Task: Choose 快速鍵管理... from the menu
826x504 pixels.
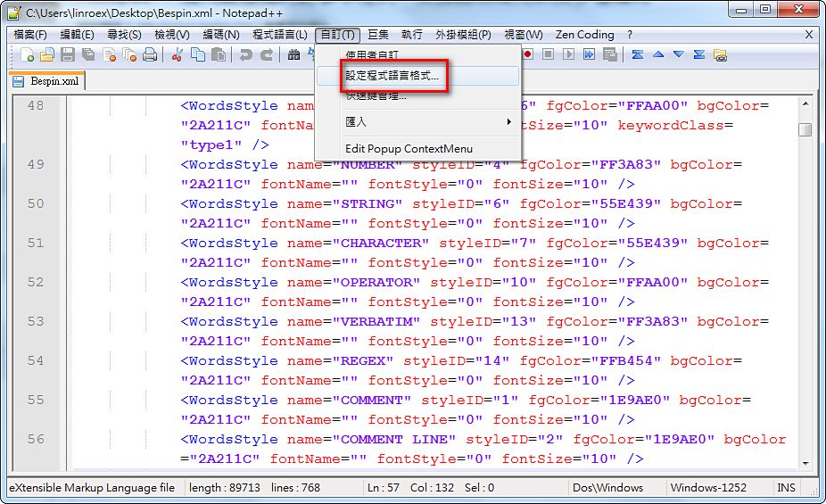Action: 417,95
